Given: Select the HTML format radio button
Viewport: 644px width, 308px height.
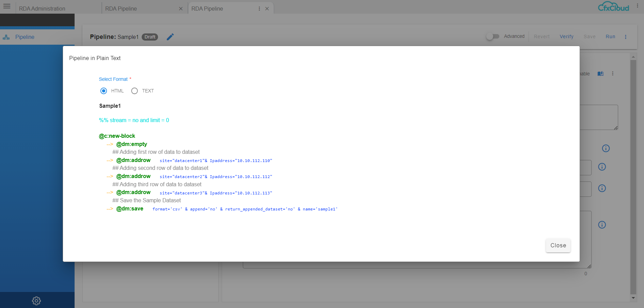Looking at the screenshot, I should click(104, 91).
